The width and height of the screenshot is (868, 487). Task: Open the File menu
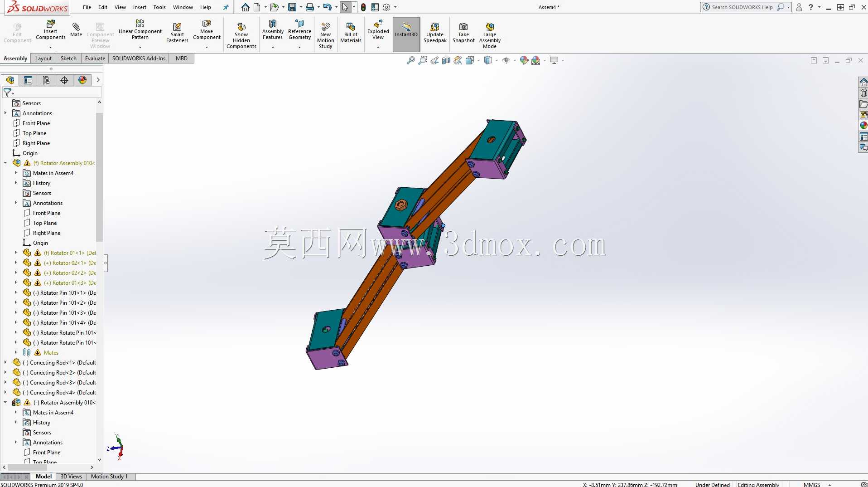87,7
